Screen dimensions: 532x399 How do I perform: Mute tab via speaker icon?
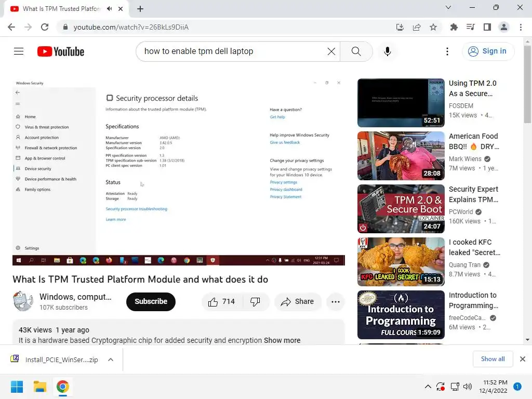pos(109,9)
